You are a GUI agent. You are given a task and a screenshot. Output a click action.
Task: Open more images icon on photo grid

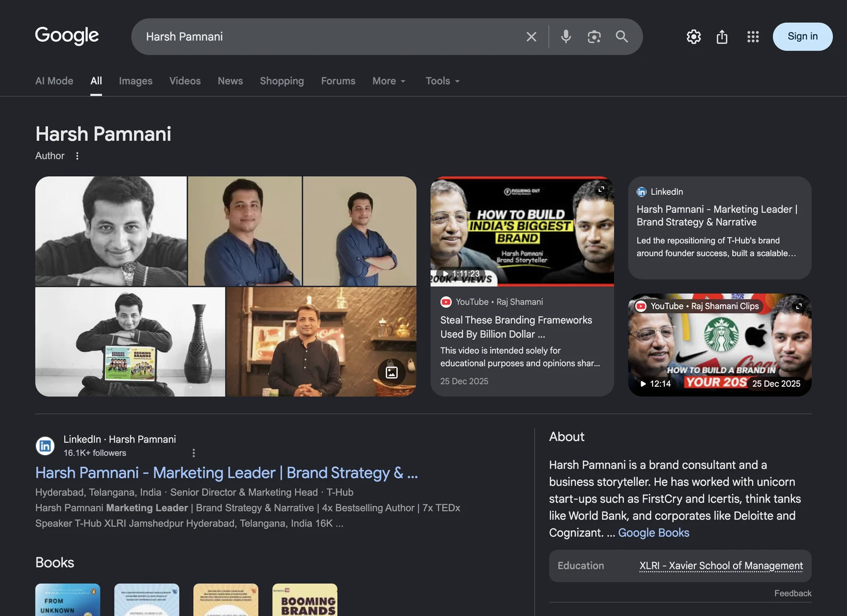tap(392, 373)
